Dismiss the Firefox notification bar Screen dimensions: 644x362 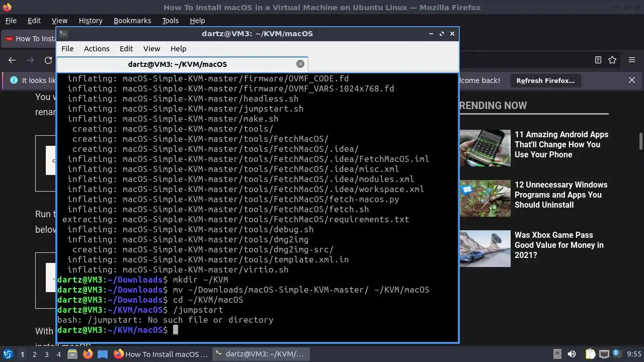click(x=632, y=80)
